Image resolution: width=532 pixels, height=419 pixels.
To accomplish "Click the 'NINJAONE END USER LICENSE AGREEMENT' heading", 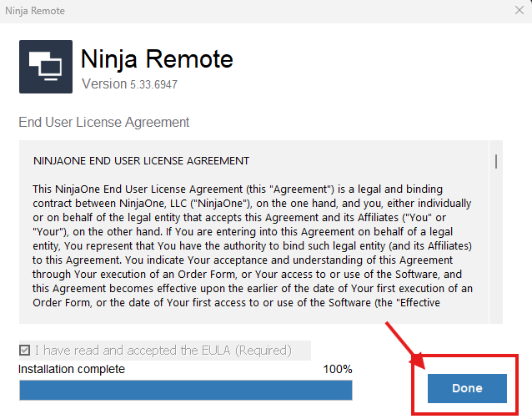I will coord(141,159).
